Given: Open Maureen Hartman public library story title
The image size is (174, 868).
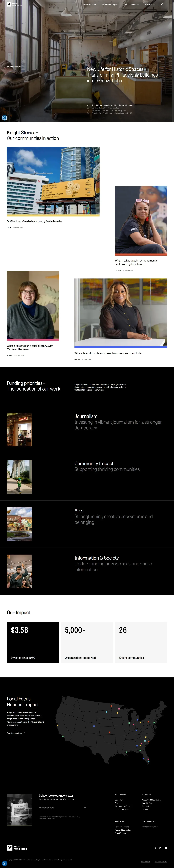Looking at the screenshot, I should (x=30, y=347).
